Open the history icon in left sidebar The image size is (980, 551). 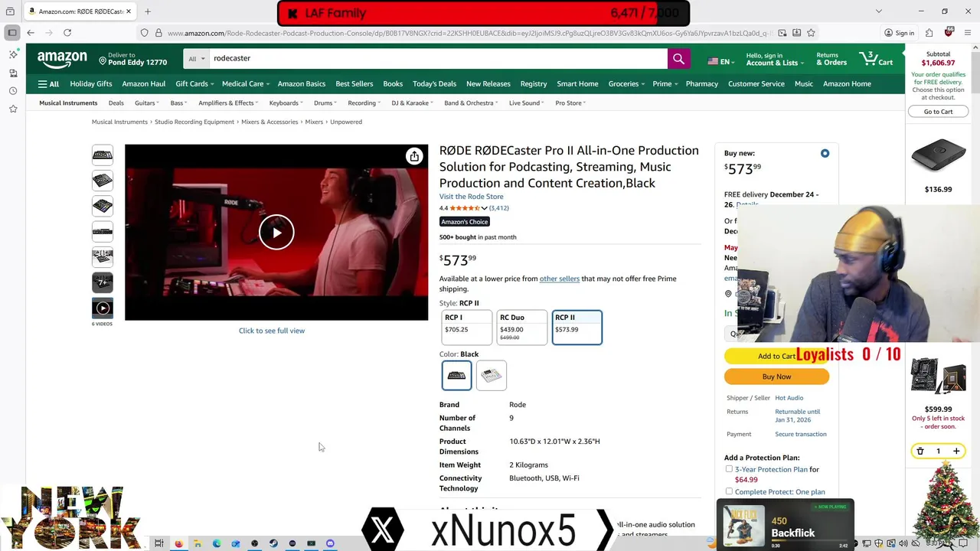coord(12,91)
